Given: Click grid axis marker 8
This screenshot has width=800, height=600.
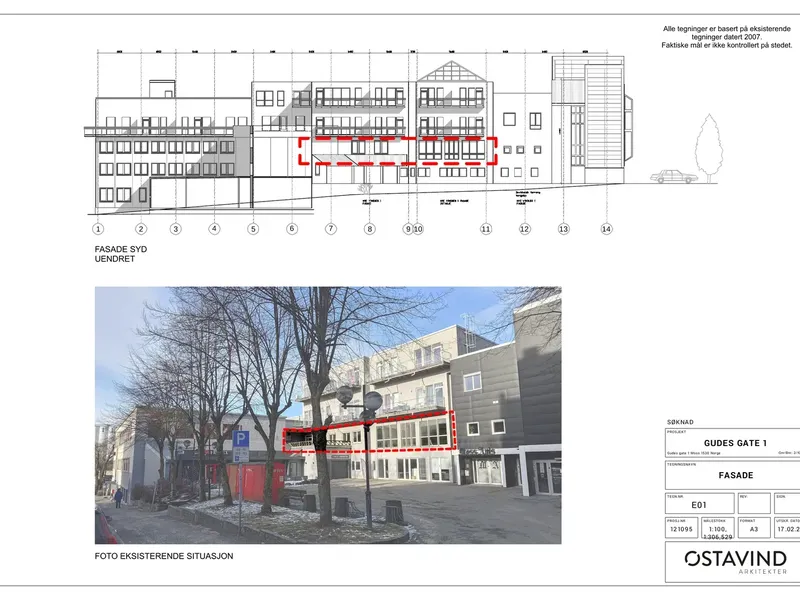Looking at the screenshot, I should [x=370, y=229].
